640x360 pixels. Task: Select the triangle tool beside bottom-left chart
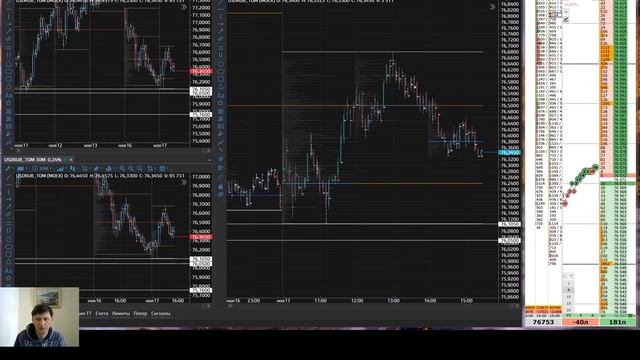(x=8, y=262)
